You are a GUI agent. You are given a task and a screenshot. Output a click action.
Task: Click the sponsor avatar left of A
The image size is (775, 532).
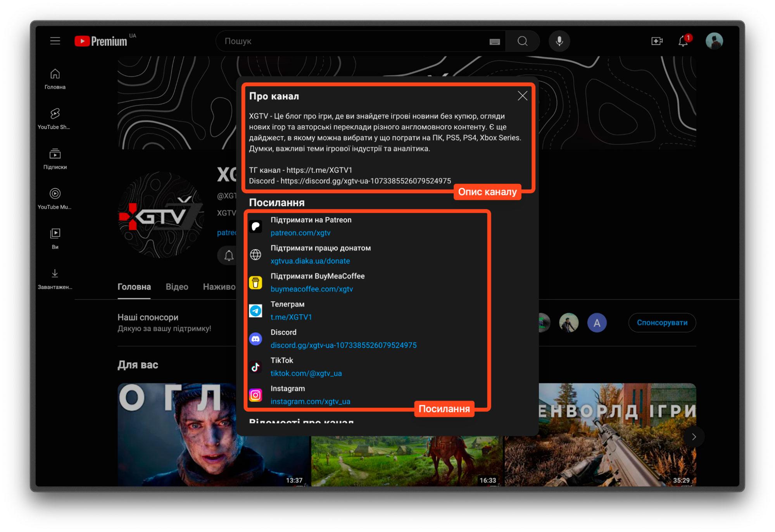pyautogui.click(x=569, y=322)
